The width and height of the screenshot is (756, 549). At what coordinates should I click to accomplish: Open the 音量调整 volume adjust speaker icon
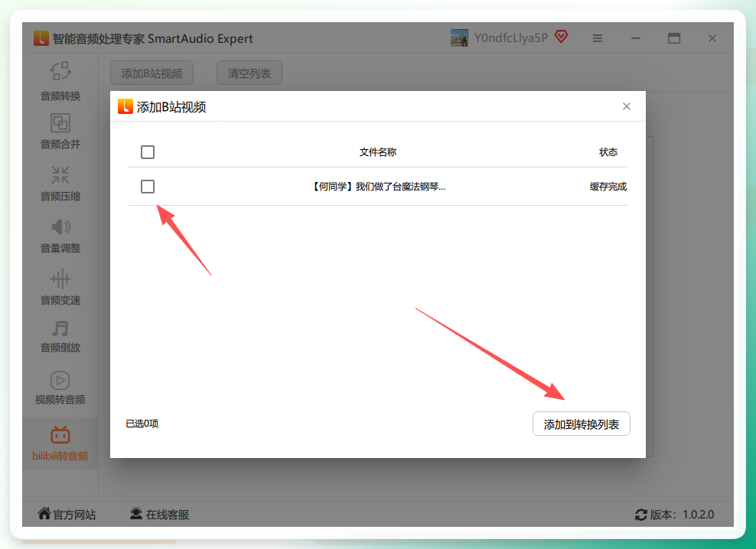pos(60,226)
